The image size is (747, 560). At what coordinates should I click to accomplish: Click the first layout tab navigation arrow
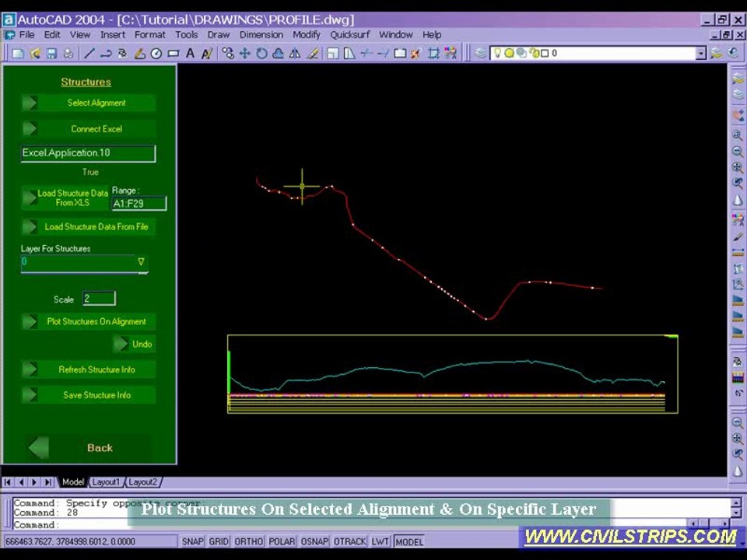8,482
